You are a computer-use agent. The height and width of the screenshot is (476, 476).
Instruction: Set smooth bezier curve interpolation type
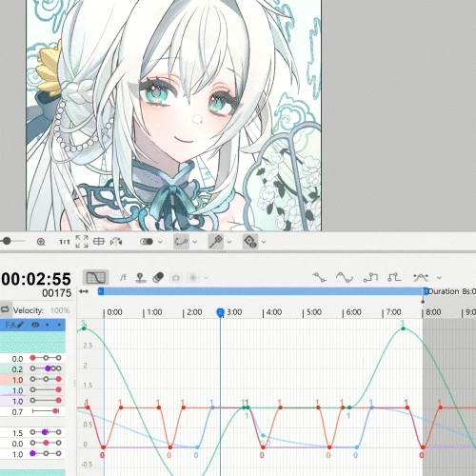(x=345, y=278)
